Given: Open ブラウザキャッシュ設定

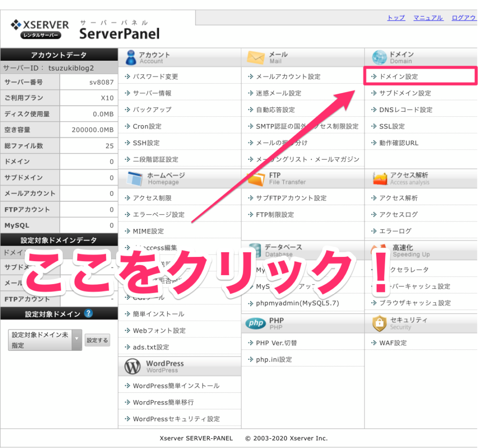Looking at the screenshot, I should 415,303.
